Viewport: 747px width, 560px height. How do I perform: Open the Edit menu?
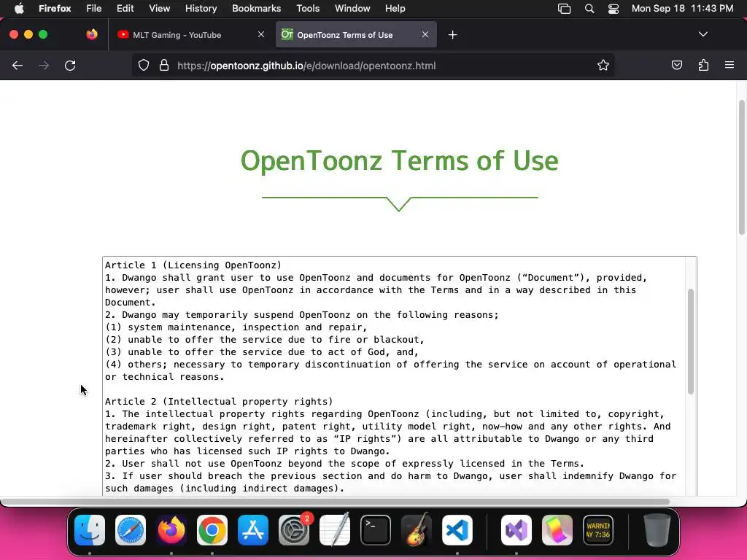[x=125, y=9]
